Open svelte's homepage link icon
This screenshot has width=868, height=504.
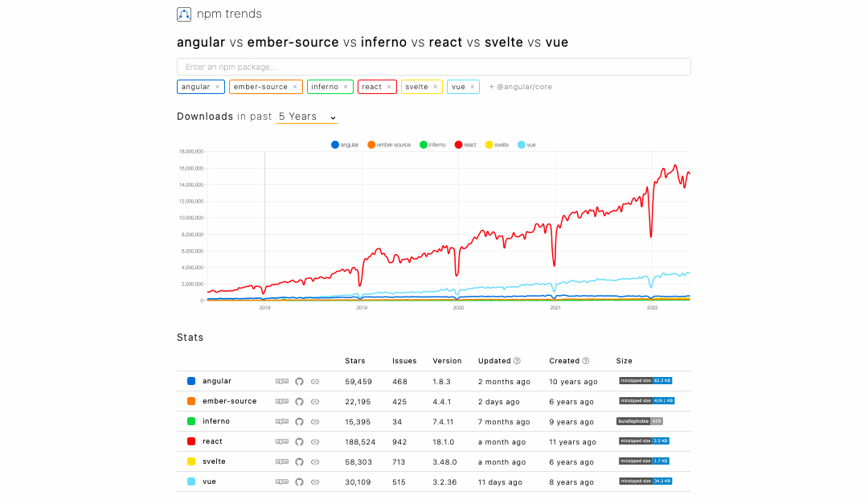pyautogui.click(x=315, y=462)
